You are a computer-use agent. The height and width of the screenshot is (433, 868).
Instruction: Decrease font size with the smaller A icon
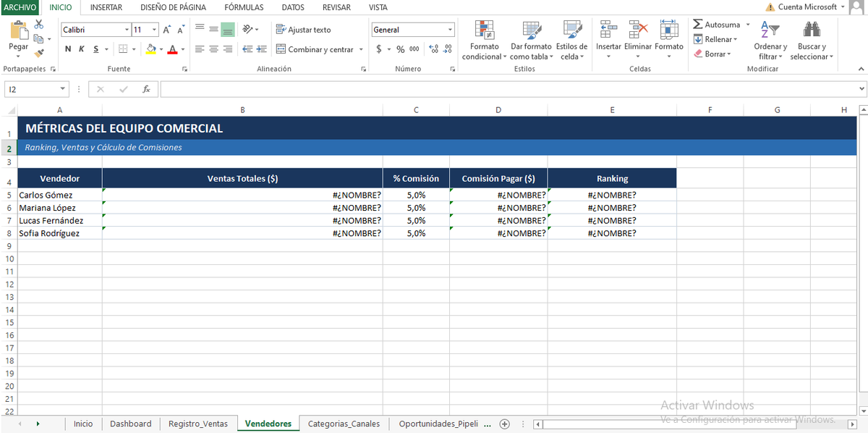coord(181,30)
